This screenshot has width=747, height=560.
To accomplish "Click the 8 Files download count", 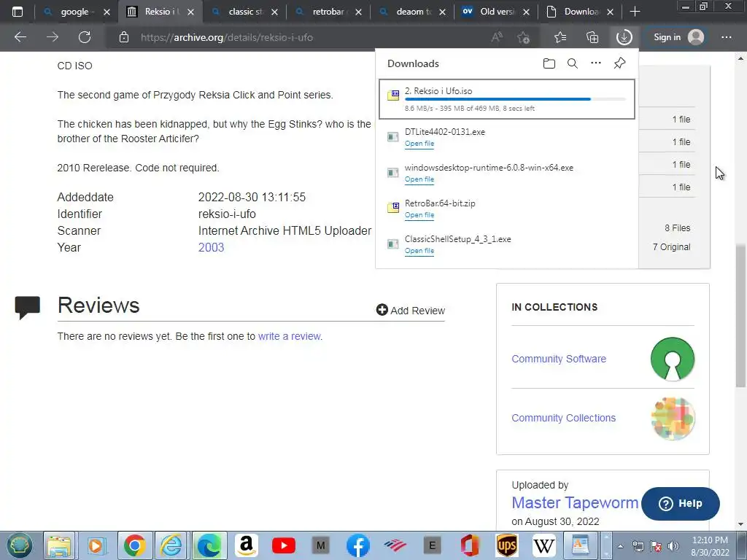I will 677,228.
